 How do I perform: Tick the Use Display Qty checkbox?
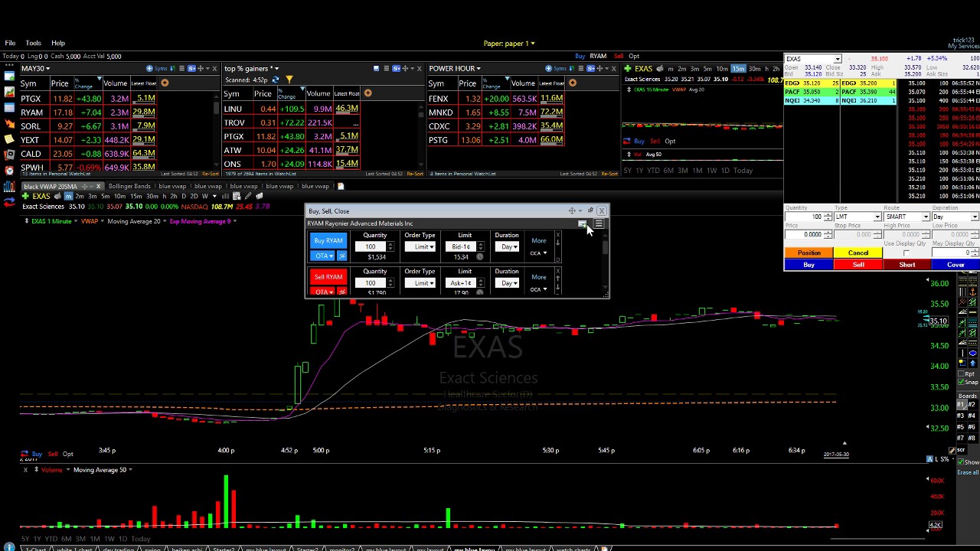(906, 253)
